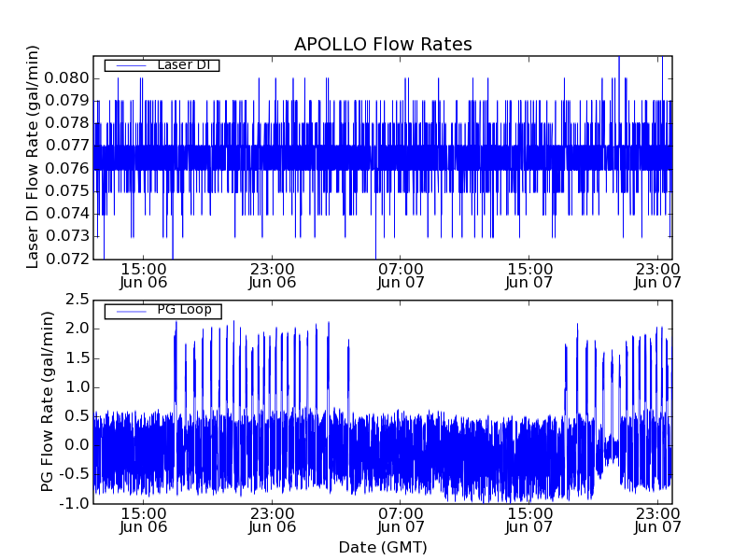Click the 0.079 tick label in the top chart
The width and height of the screenshot is (747, 560).
(x=66, y=101)
